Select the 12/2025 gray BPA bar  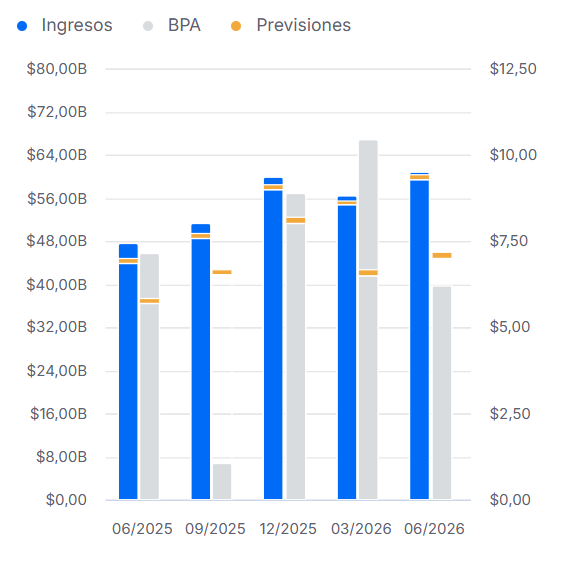tap(296, 347)
